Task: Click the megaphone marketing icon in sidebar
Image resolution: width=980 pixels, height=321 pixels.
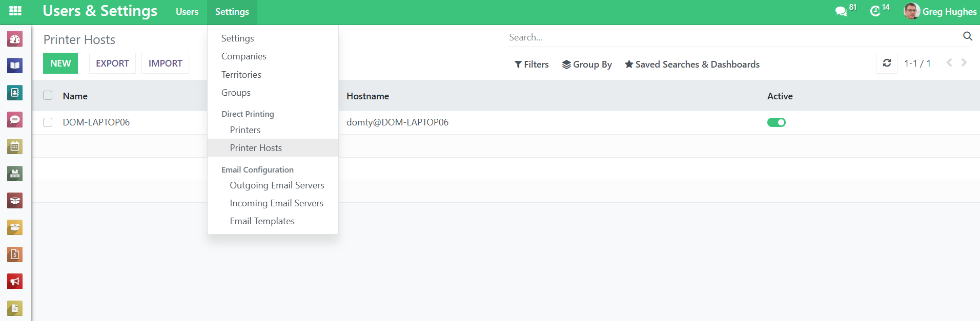Action: [15, 281]
